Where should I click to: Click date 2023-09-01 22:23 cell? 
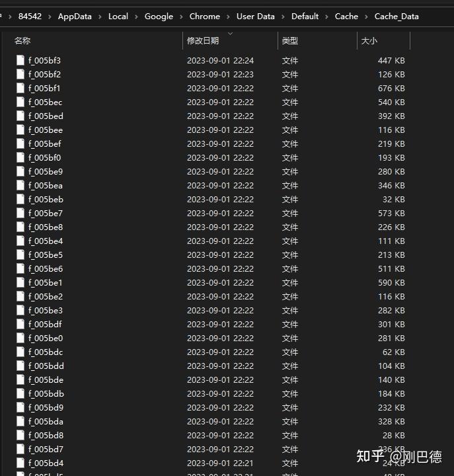pos(220,74)
